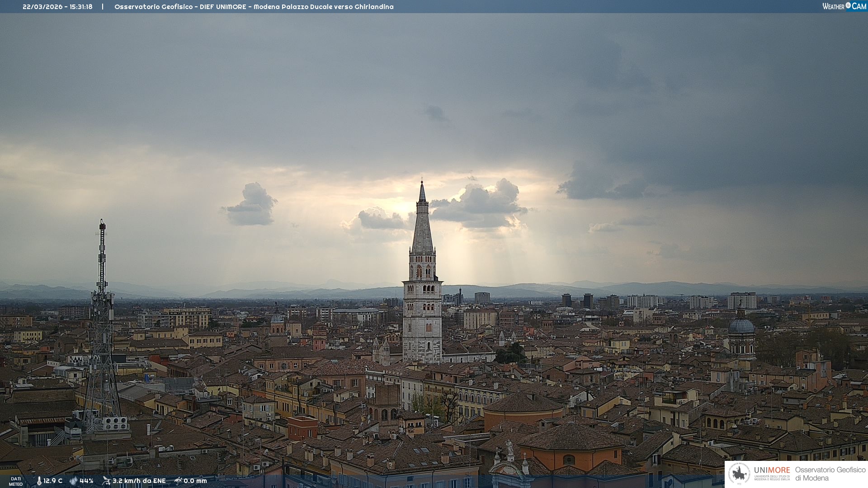Click the wind anemometer icon
This screenshot has height=488, width=868.
[x=106, y=481]
